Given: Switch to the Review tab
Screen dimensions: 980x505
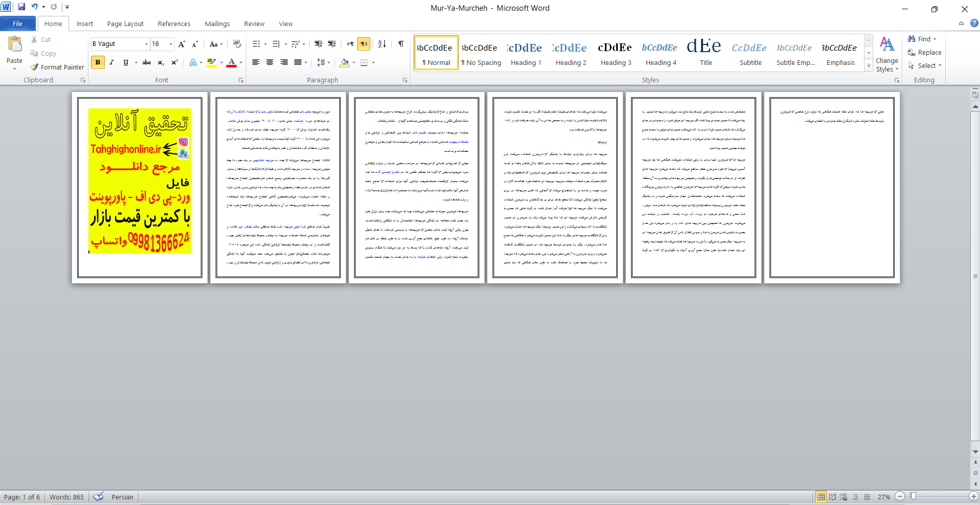Looking at the screenshot, I should [254, 24].
